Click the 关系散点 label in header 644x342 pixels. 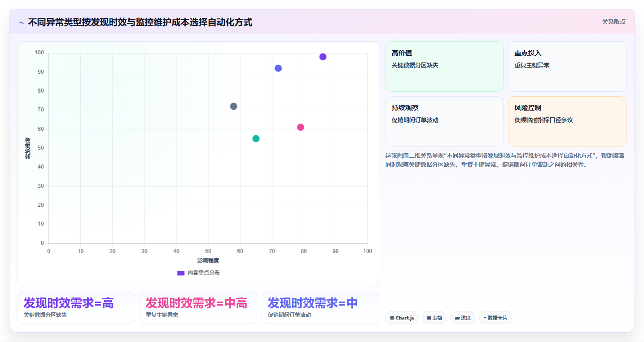pyautogui.click(x=614, y=22)
